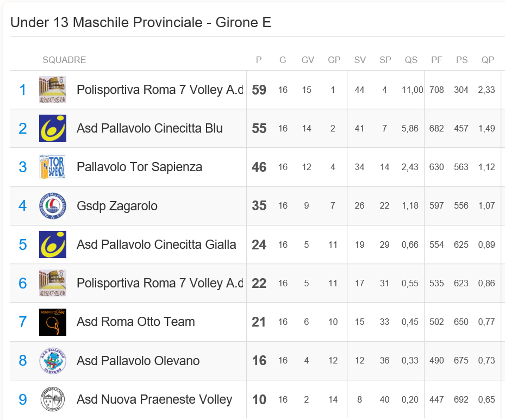
Task: Open the Asd Nuova Praeneste Volley link
Action: pos(154,399)
